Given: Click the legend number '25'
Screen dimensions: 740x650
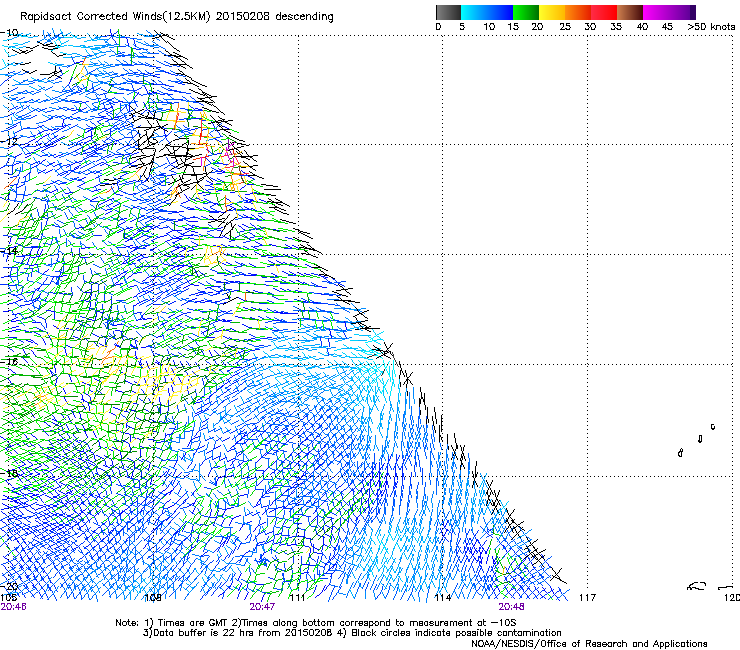Looking at the screenshot, I should 565,27.
